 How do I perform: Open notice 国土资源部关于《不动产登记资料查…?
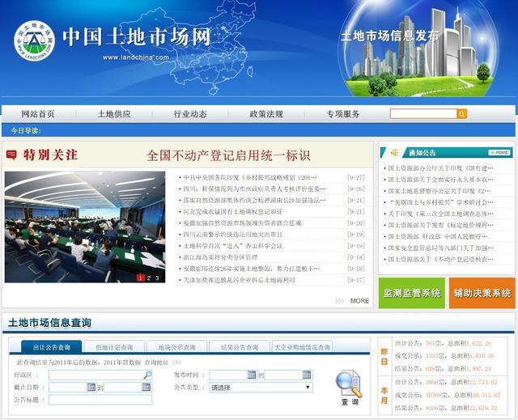440,259
